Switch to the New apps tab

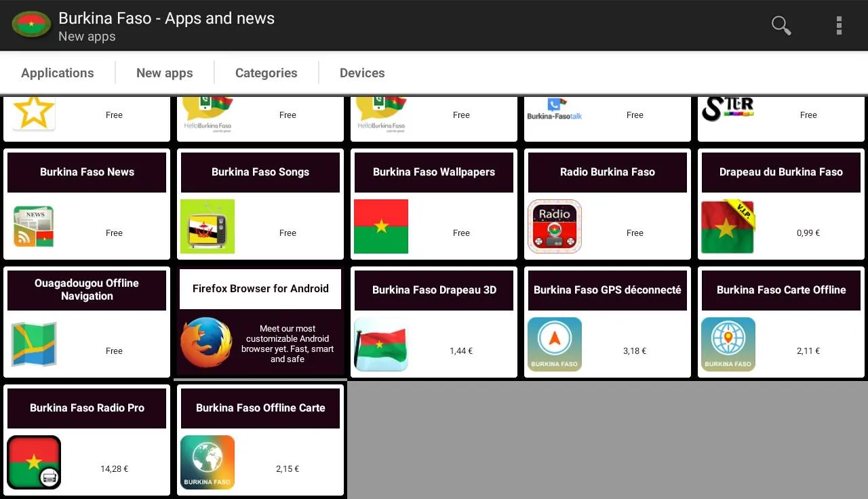[x=165, y=73]
